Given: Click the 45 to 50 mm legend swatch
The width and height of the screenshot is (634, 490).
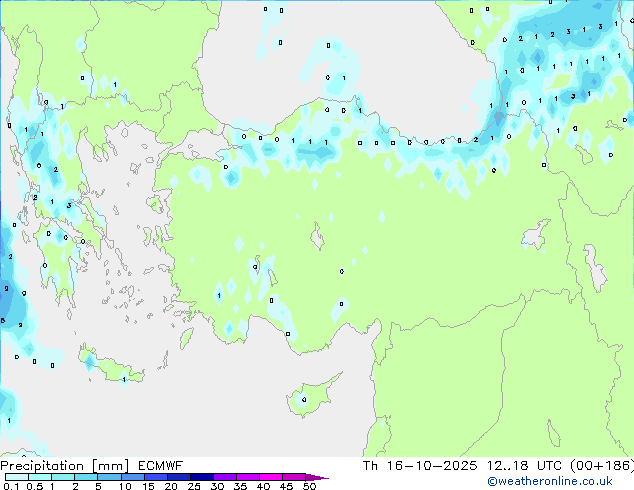Looking at the screenshot, I should point(294,477).
